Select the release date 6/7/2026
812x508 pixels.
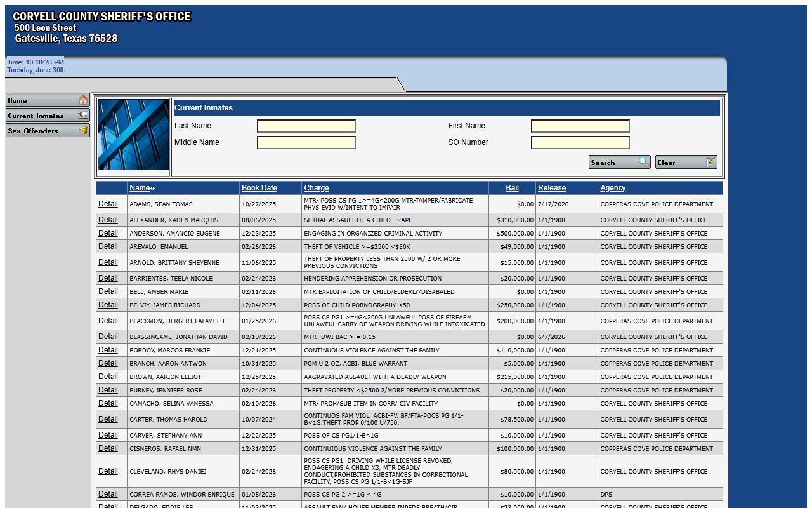coord(551,337)
